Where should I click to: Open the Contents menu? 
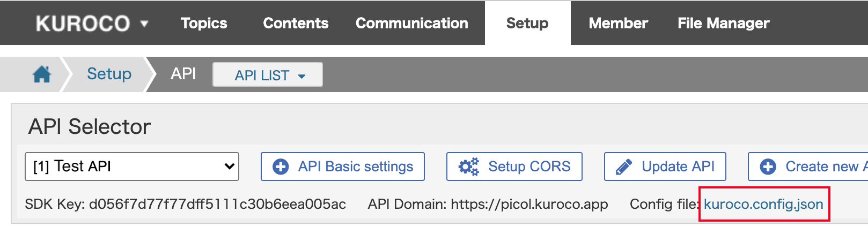(x=296, y=23)
